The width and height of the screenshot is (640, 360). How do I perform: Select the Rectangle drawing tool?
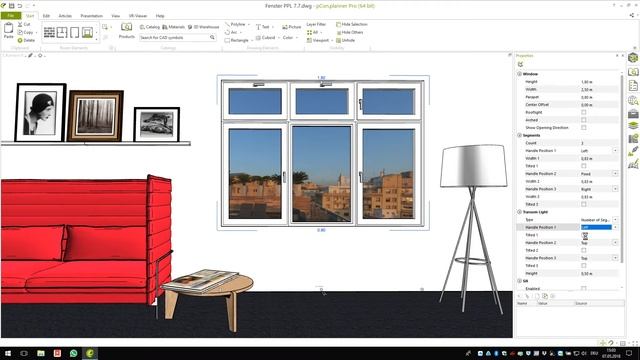237,40
